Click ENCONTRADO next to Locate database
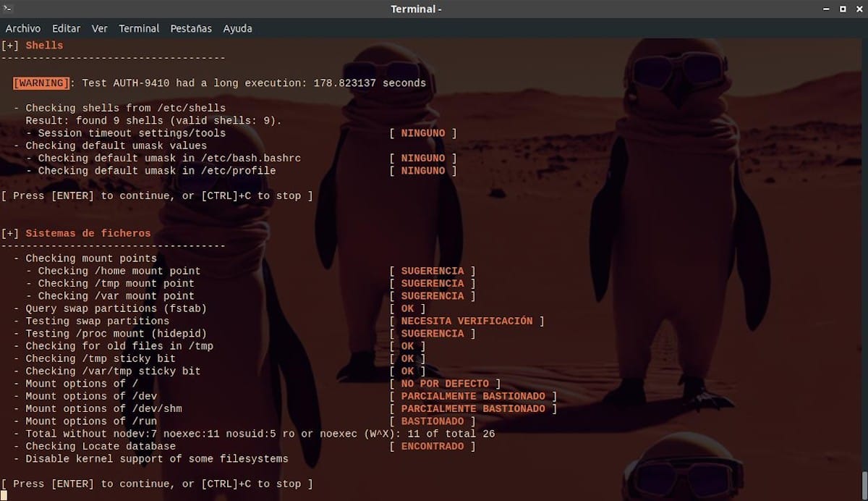Viewport: 868px width, 501px height. click(433, 446)
